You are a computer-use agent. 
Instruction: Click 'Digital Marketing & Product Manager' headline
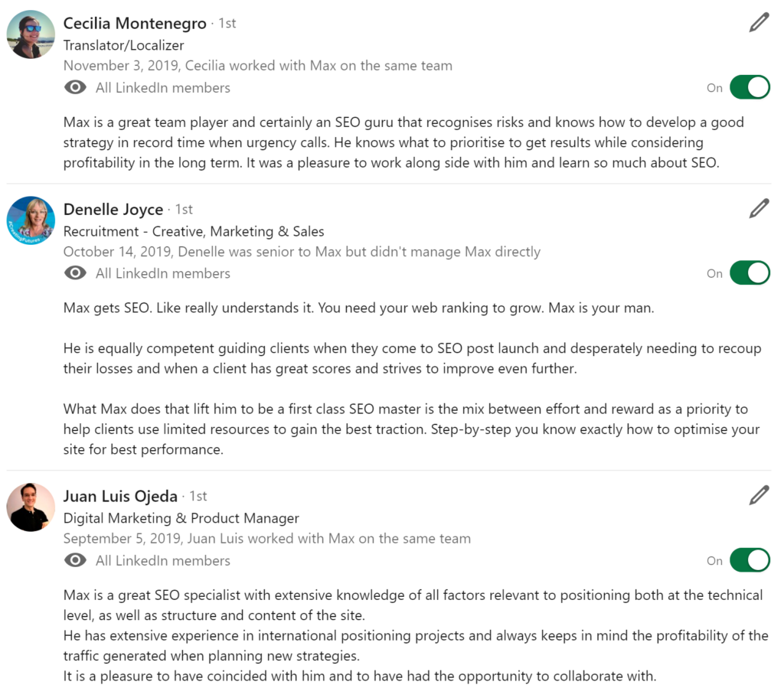pos(181,519)
